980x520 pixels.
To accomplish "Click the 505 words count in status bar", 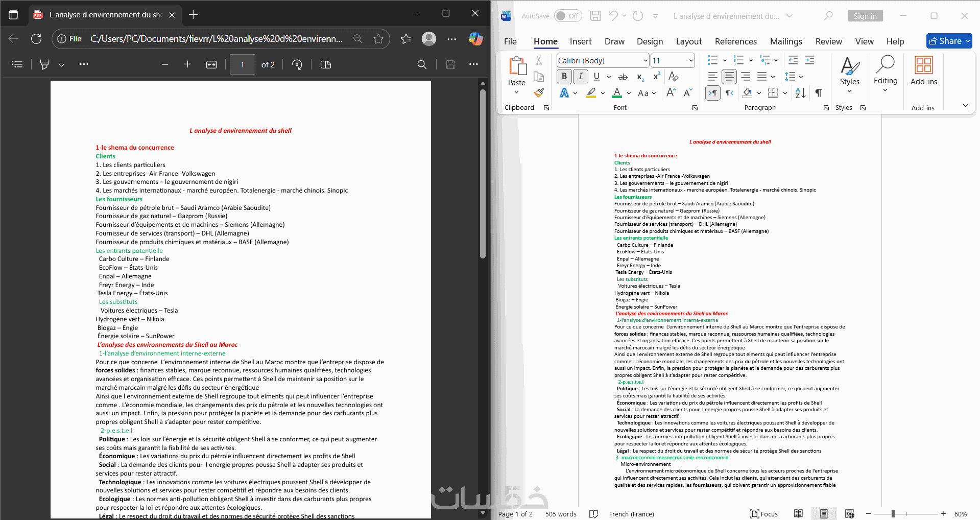I will 561,514.
